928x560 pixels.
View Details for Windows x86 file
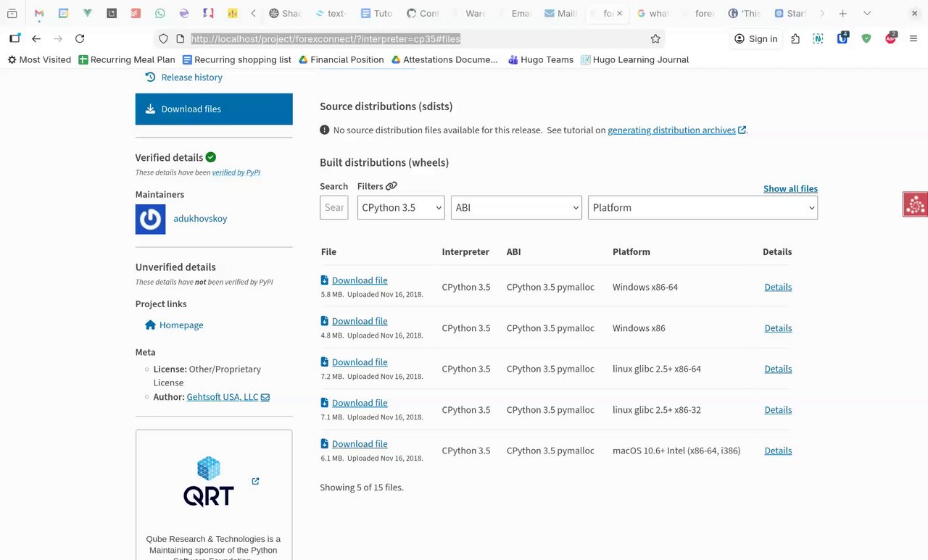tap(778, 328)
